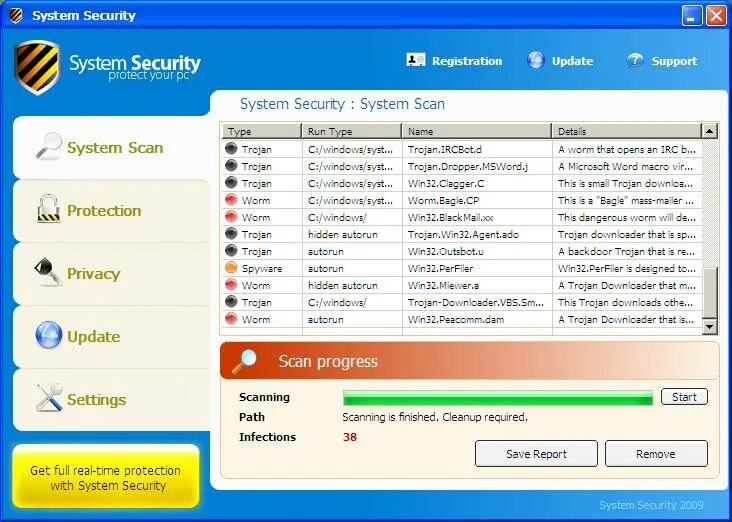Click the Remove button

coord(656,454)
